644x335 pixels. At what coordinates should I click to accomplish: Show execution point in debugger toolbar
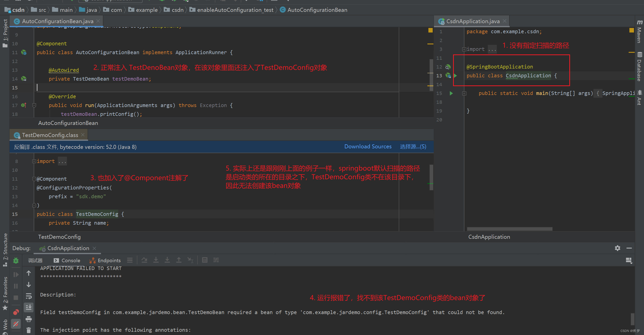130,260
